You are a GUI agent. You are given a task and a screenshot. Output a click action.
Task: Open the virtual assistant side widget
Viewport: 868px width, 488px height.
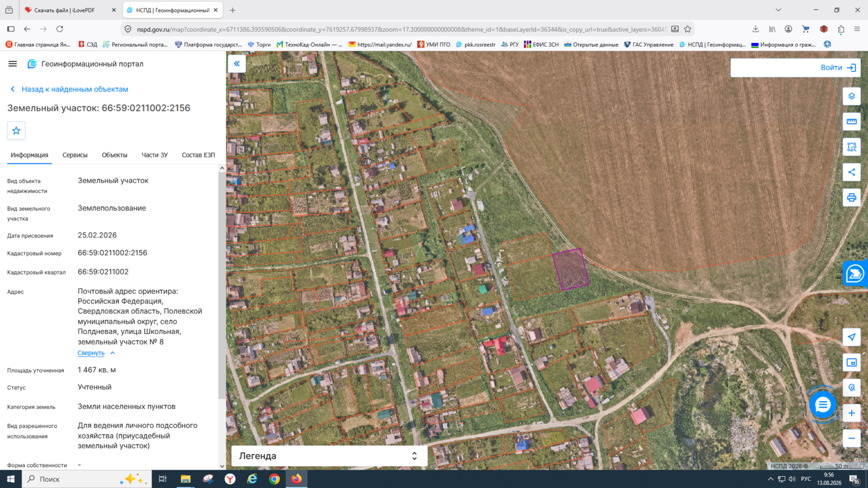pos(855,274)
